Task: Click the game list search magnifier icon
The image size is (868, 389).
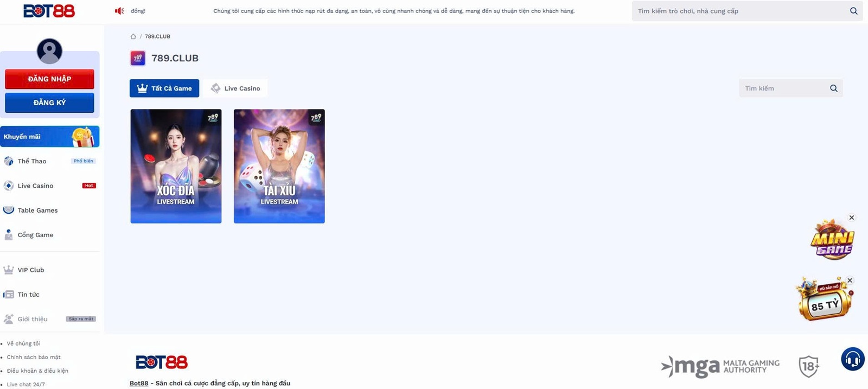Action: [833, 88]
